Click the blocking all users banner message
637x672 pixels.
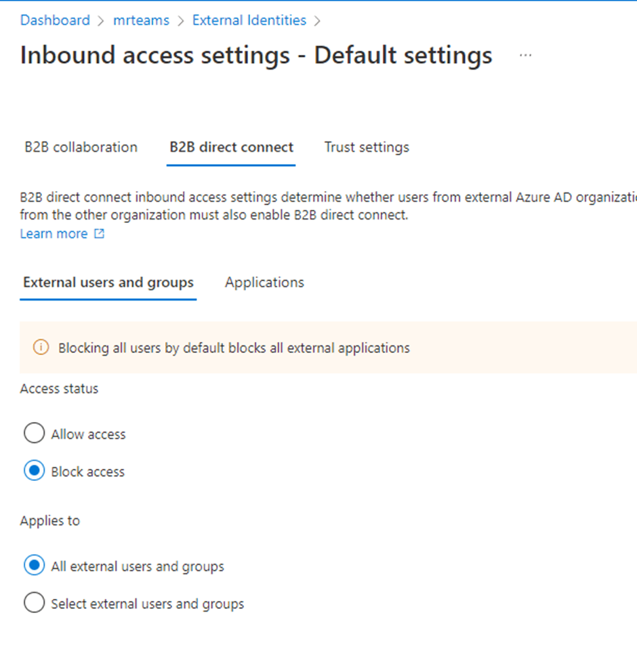(x=234, y=348)
